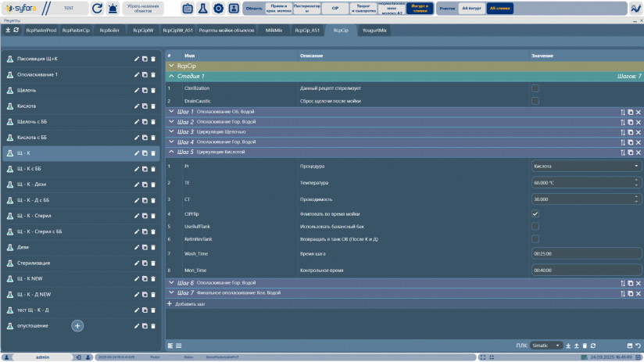
Task: Open the RcpBoiler tab
Action: 109,30
